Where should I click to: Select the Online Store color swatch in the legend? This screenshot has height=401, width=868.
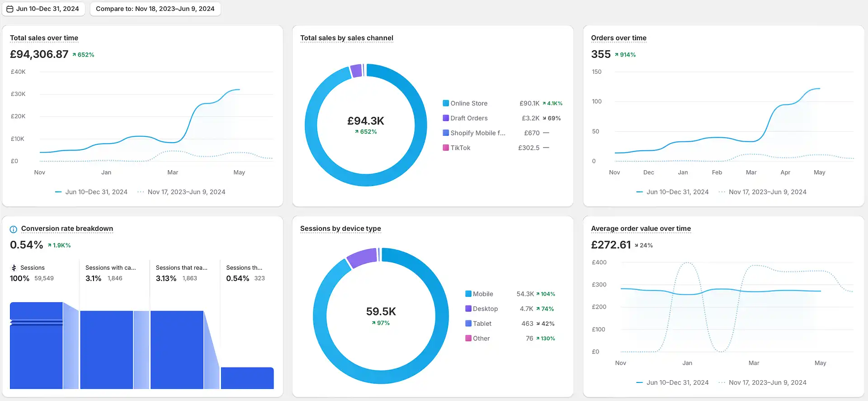click(x=446, y=103)
